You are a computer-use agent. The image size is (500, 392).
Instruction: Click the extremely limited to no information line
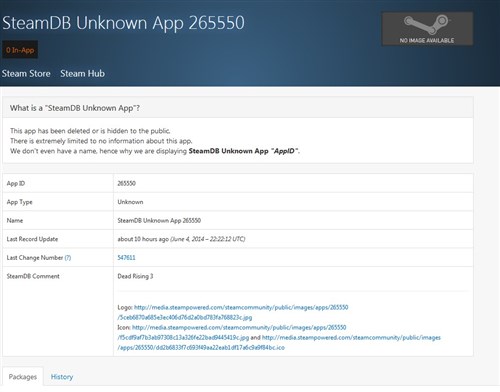101,141
